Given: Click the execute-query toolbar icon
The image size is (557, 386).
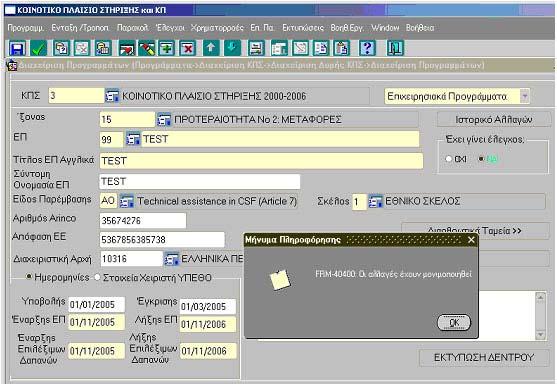Looking at the screenshot, I should (x=103, y=48).
